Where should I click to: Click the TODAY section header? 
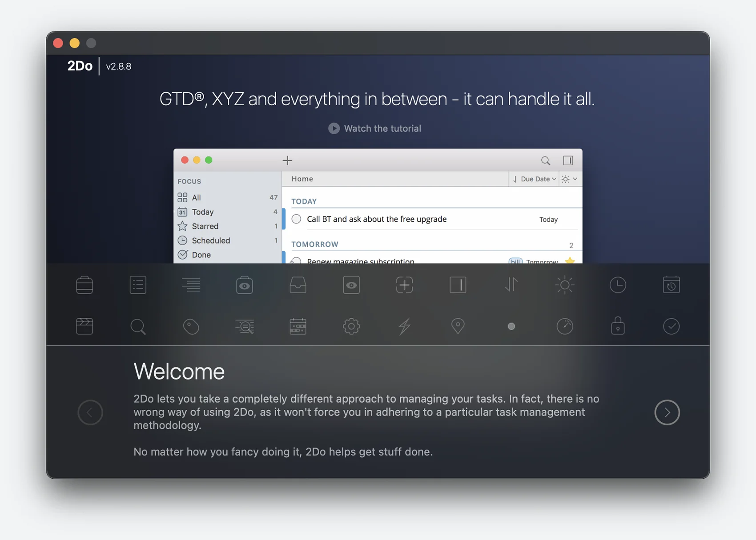tap(304, 201)
